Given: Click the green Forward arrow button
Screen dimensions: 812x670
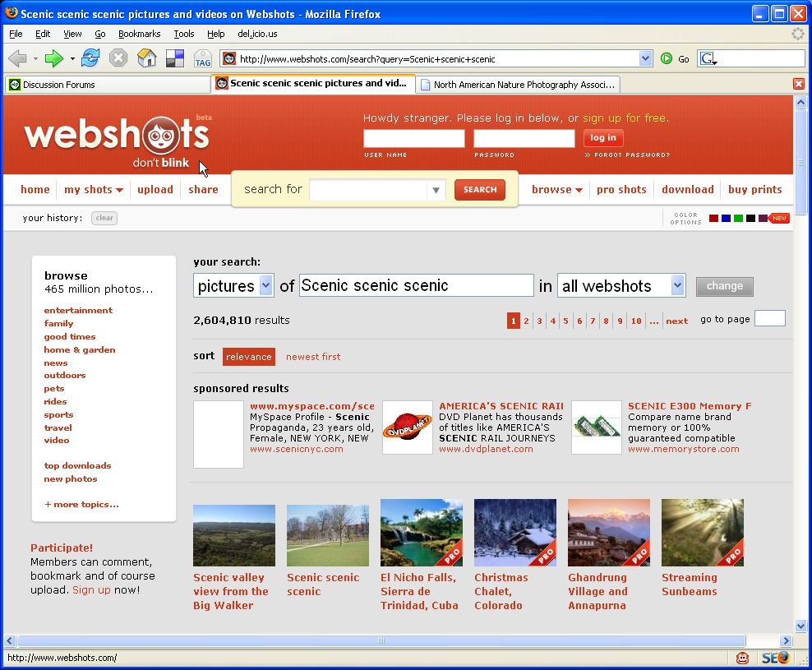Looking at the screenshot, I should 53,58.
